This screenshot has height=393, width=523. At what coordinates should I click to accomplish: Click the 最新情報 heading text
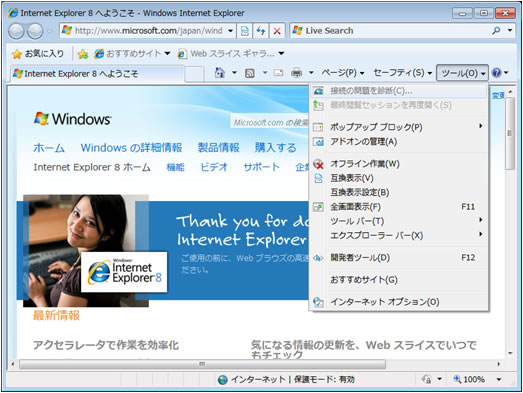[56, 315]
